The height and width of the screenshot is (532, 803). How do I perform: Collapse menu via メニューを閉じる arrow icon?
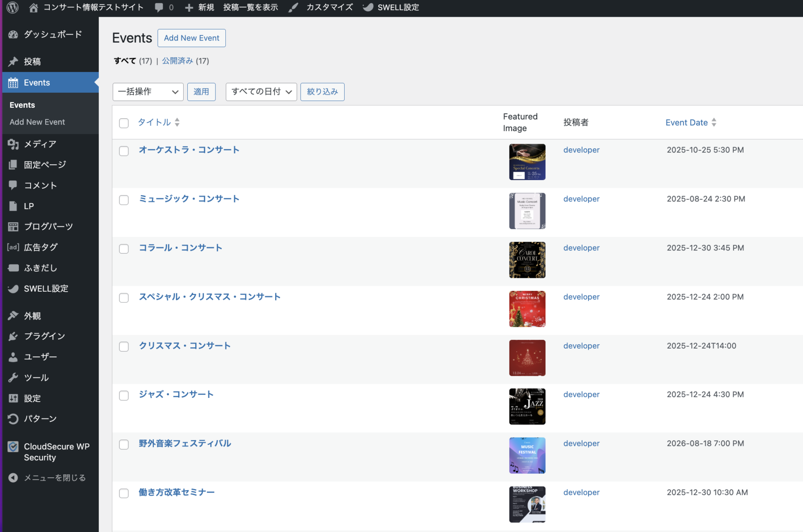pyautogui.click(x=13, y=478)
